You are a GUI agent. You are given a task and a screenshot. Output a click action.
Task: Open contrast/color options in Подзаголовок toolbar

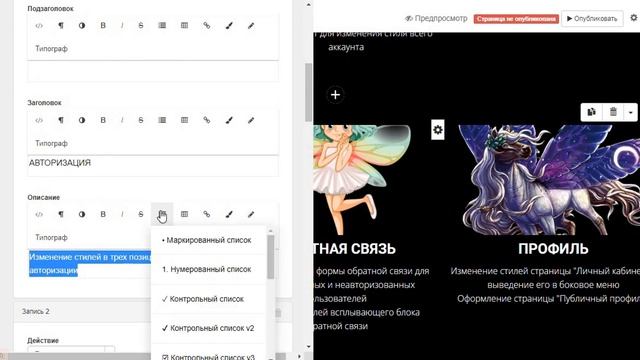(82, 26)
